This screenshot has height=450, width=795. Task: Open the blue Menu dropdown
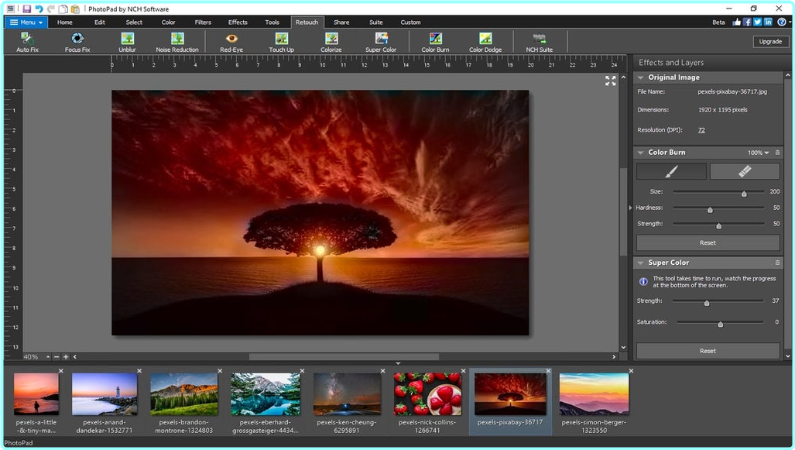26,22
